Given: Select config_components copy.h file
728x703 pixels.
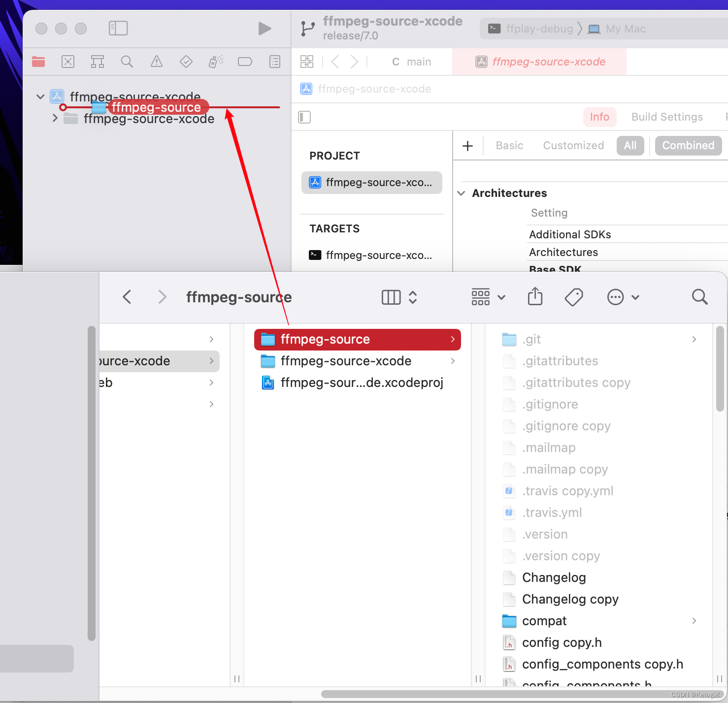Looking at the screenshot, I should pyautogui.click(x=599, y=664).
